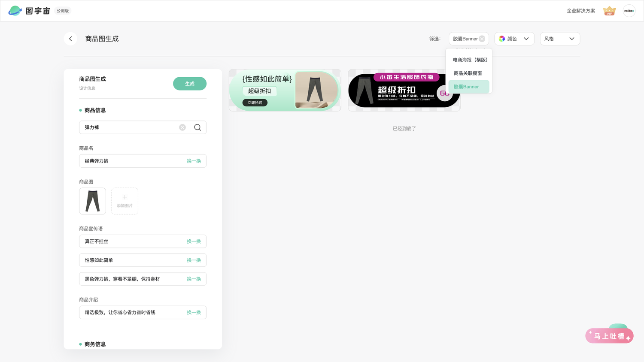Click the pink 马上吐槽 feedback button
This screenshot has height=362, width=644.
pos(609,336)
